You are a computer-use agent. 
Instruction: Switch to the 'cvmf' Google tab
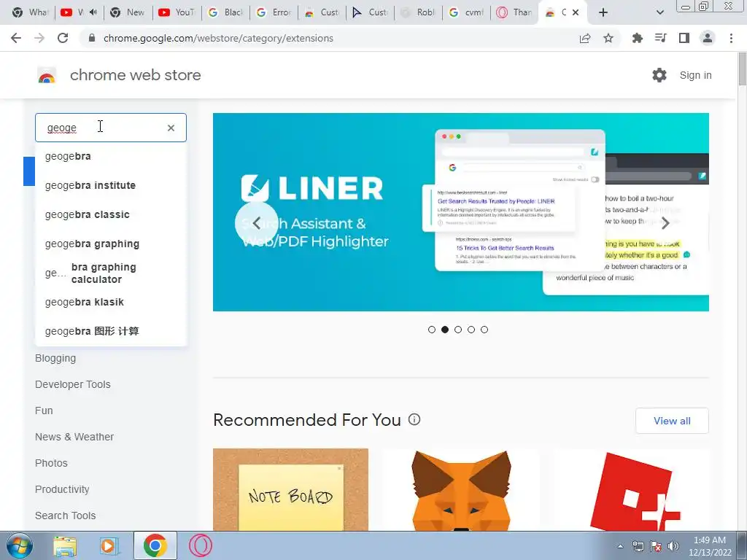click(x=466, y=12)
